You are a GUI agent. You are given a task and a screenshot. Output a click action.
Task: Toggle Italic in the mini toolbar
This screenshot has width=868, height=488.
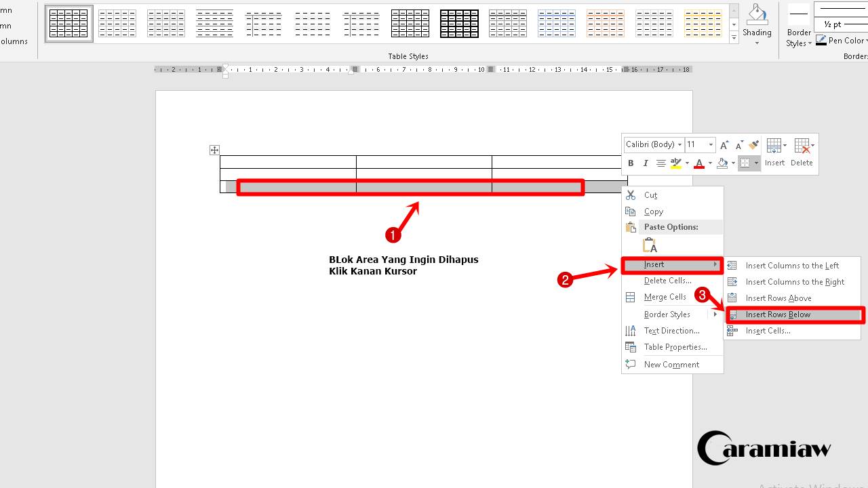pyautogui.click(x=646, y=163)
